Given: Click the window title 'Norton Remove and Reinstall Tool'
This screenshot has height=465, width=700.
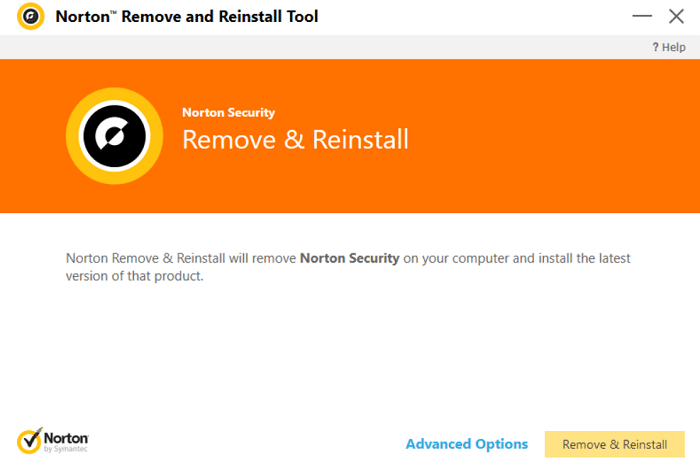Looking at the screenshot, I should [187, 17].
